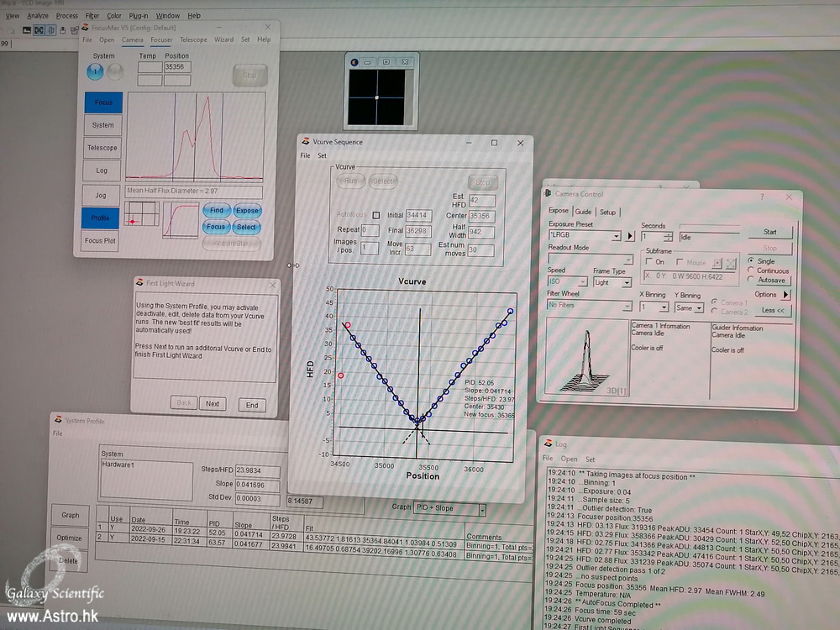The height and width of the screenshot is (630, 840).
Task: Enable the Subframe On checkbox
Action: pyautogui.click(x=649, y=263)
